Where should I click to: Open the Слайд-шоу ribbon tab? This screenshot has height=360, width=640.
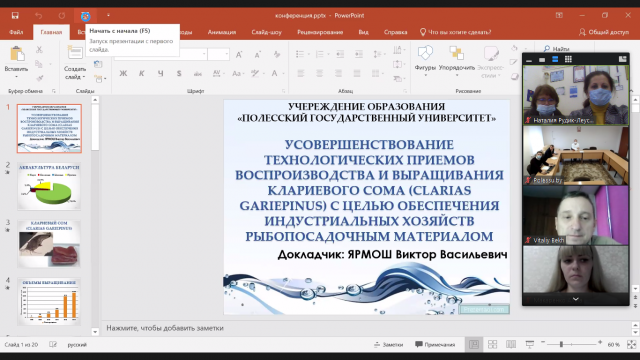point(267,32)
